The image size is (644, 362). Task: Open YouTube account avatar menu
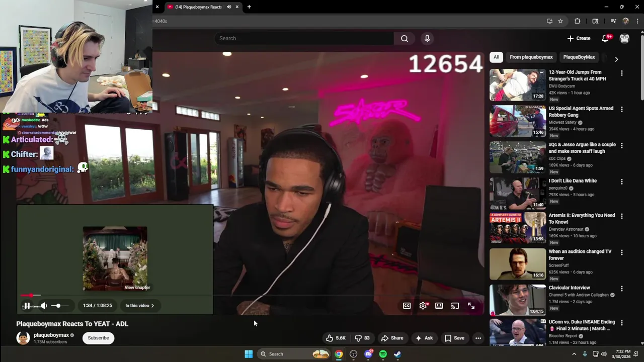[624, 38]
